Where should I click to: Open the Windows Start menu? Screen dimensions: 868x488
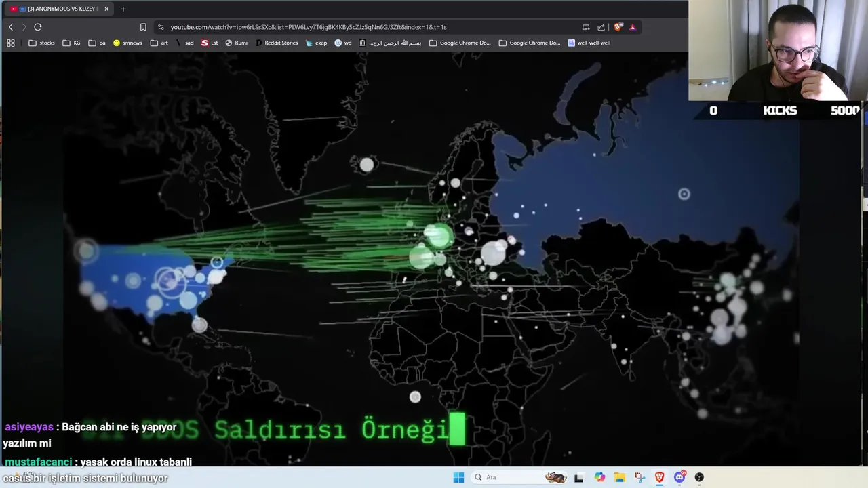click(458, 477)
